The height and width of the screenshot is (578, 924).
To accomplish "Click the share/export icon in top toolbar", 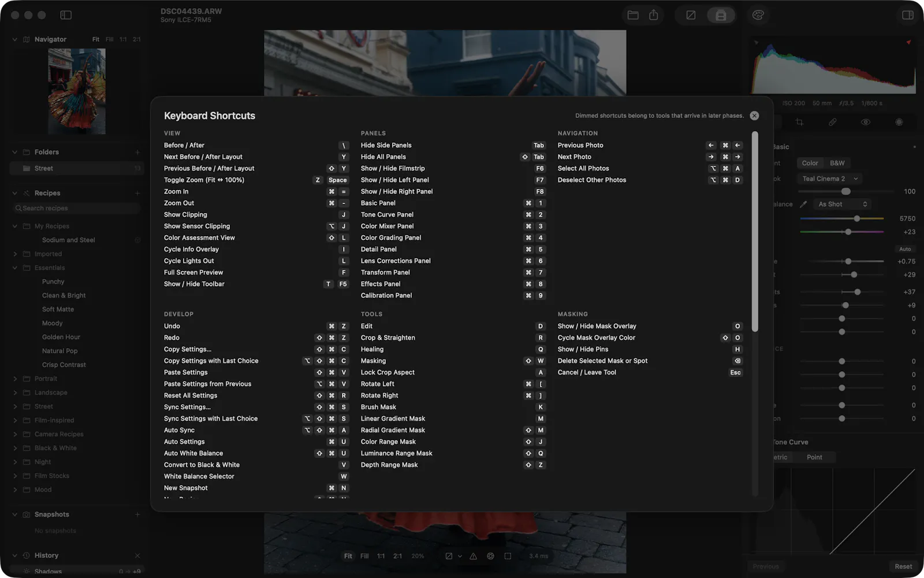I will click(653, 15).
